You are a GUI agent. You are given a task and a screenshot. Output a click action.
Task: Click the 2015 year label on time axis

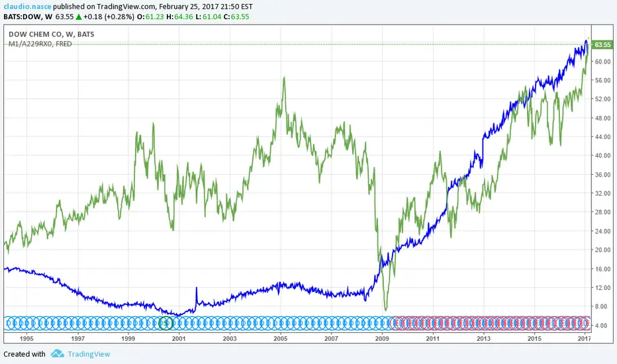[534, 338]
